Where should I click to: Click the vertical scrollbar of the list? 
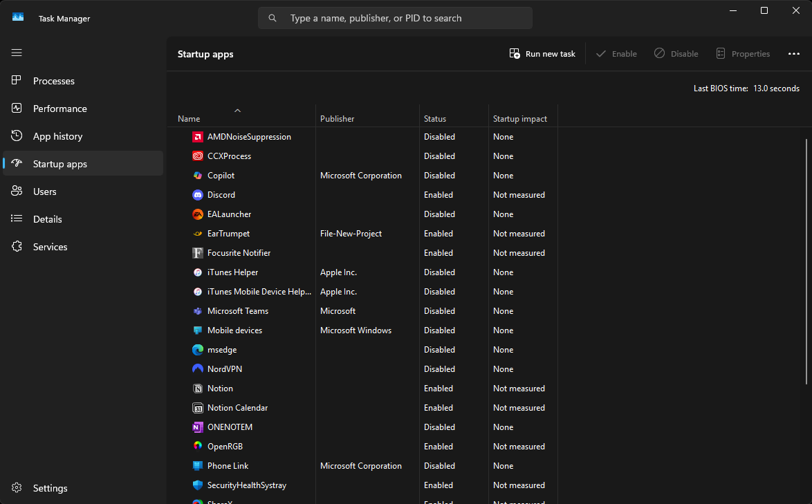(x=806, y=261)
